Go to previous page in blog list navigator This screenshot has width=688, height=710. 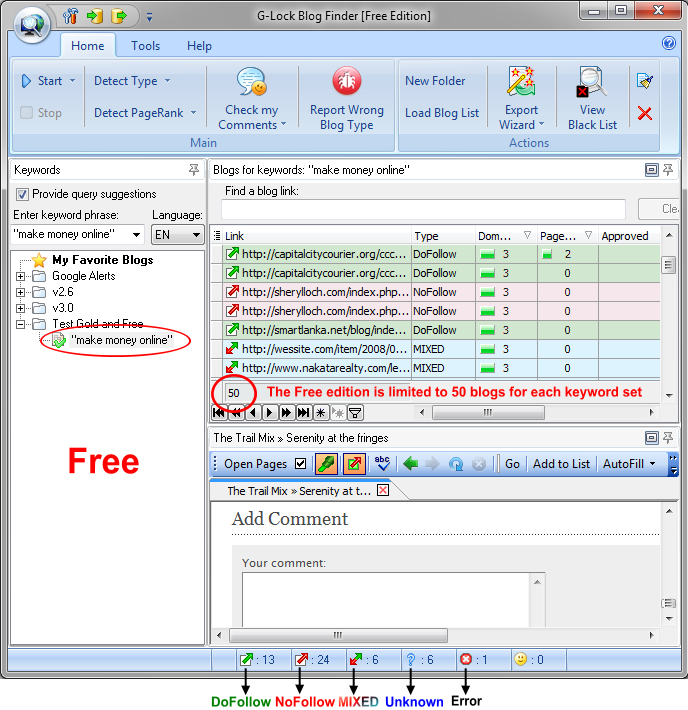236,413
